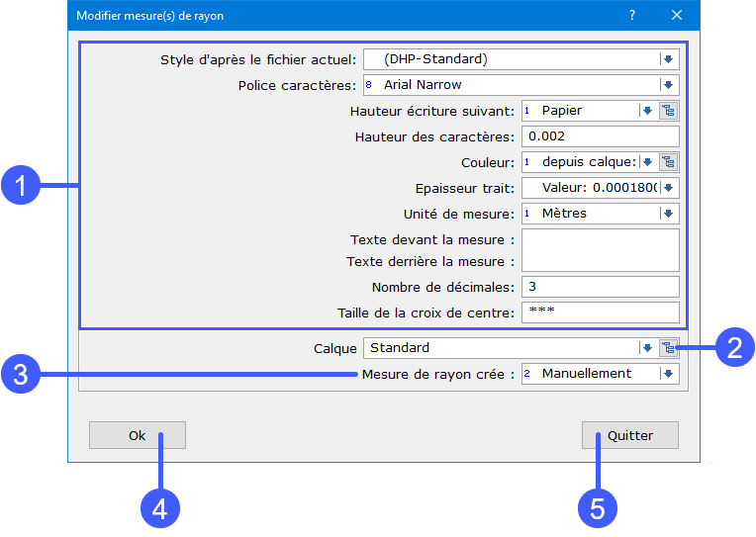This screenshot has height=537, width=756.
Task: Click the Nombre de décimales field
Action: tap(600, 287)
